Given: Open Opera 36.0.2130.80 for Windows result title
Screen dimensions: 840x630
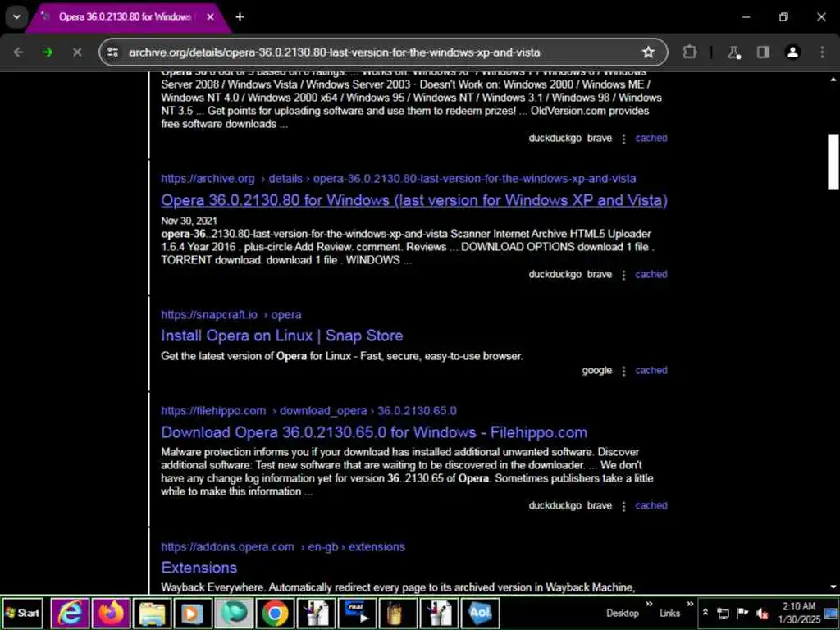Looking at the screenshot, I should pos(414,200).
